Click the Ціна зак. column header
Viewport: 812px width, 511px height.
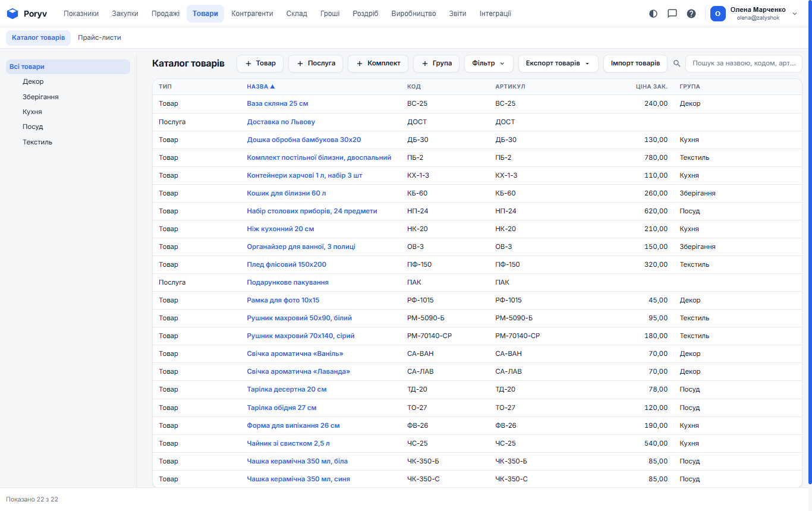[652, 86]
